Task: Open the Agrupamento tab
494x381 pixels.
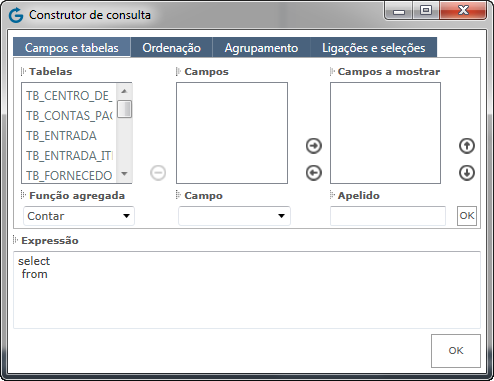Action: (x=261, y=47)
